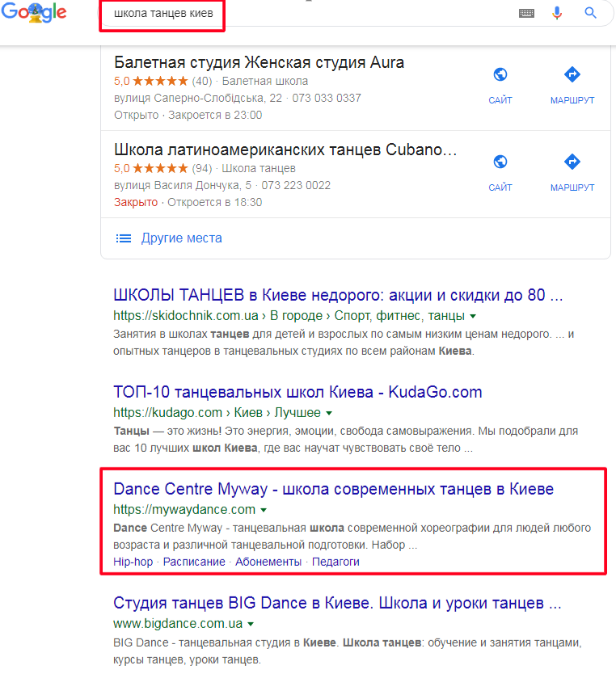Get directions icon for Aura studio
The image size is (616, 674).
point(572,74)
